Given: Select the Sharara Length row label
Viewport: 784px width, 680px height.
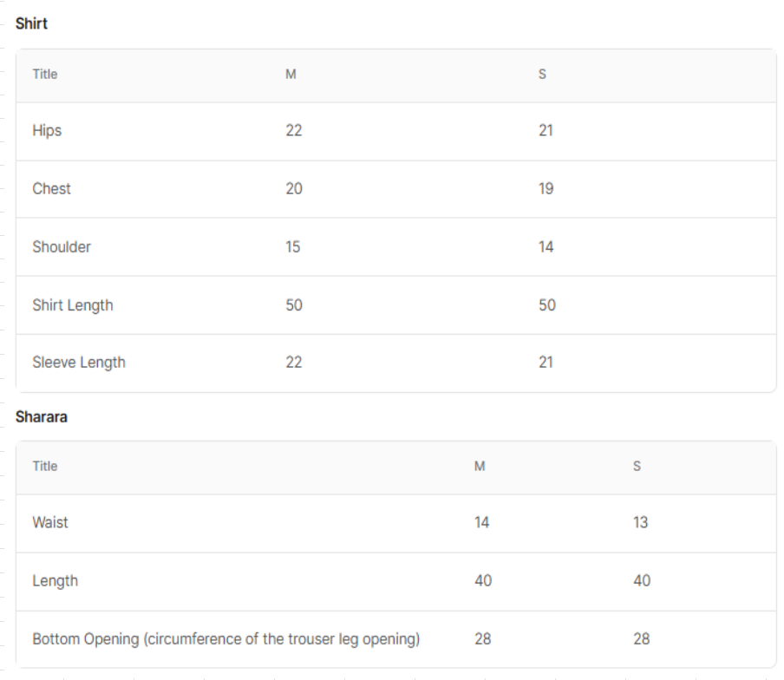Looking at the screenshot, I should tap(56, 580).
